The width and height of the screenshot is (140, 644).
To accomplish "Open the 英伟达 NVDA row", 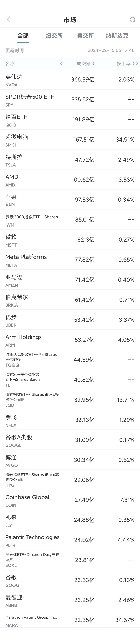I will [70, 80].
